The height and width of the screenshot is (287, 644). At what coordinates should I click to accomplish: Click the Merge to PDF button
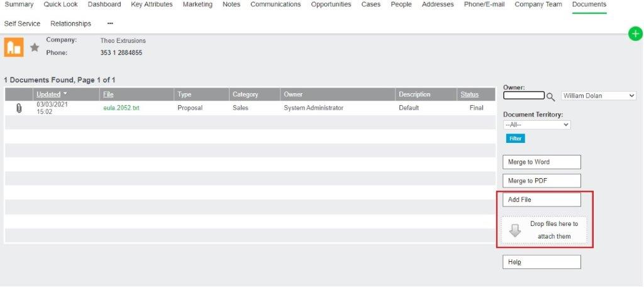[541, 181]
